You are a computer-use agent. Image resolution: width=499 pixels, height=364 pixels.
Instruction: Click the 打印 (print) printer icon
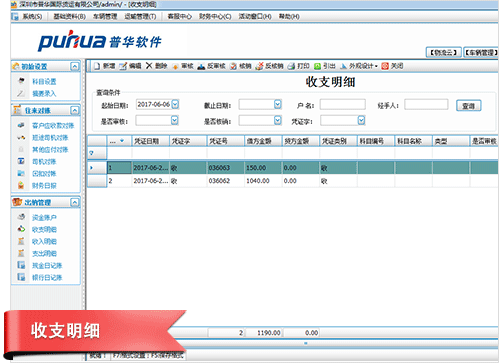coord(291,66)
